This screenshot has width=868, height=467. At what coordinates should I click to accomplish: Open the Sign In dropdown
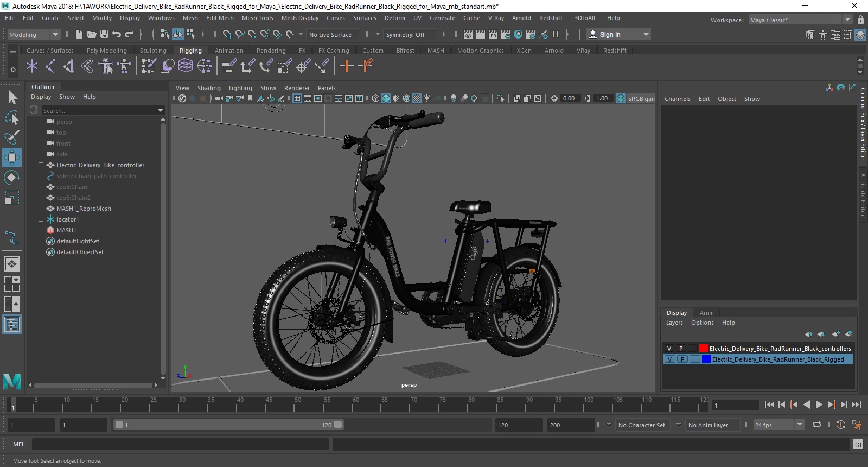618,34
